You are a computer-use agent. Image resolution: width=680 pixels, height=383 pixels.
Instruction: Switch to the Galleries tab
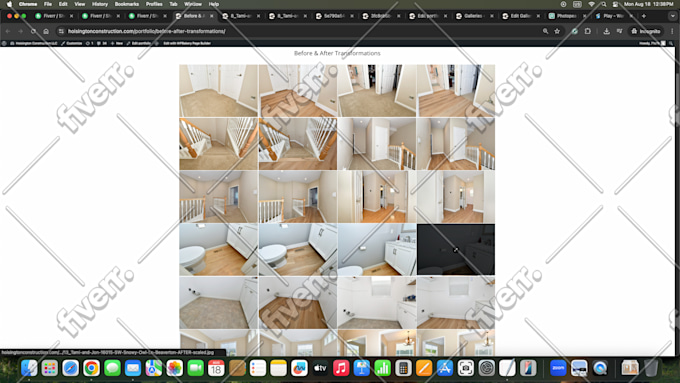click(474, 16)
